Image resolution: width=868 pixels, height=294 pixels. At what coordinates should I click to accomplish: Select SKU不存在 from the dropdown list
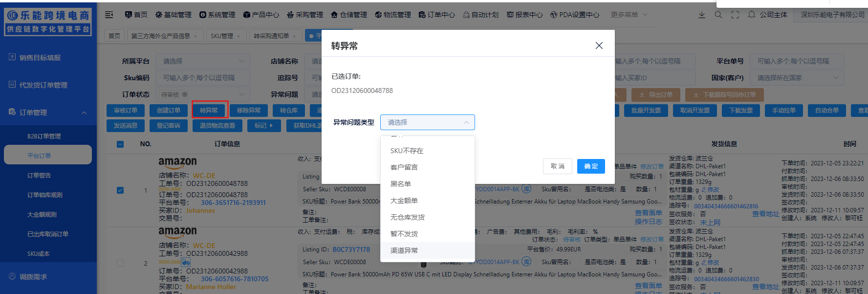click(x=427, y=151)
